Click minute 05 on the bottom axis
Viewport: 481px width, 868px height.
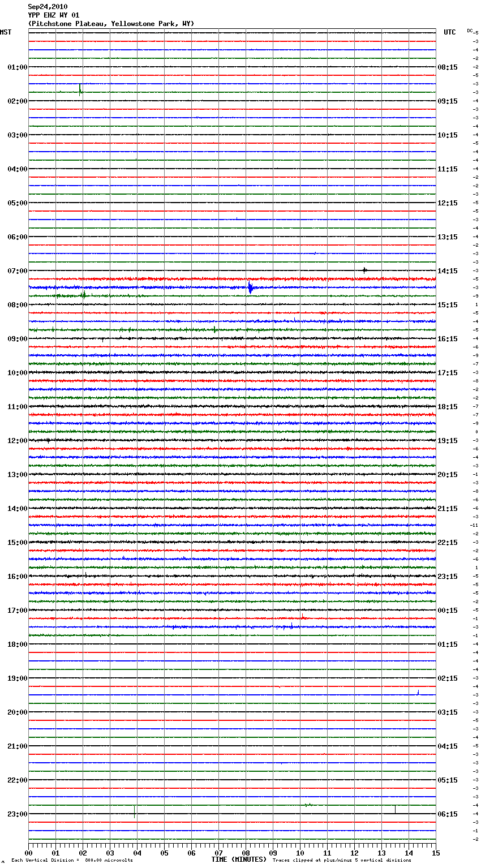point(164,853)
